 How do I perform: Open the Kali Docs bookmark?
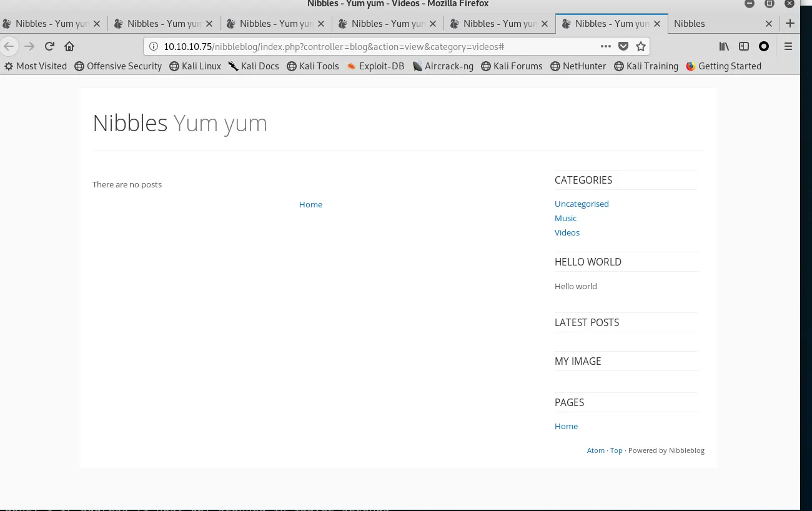tap(254, 66)
